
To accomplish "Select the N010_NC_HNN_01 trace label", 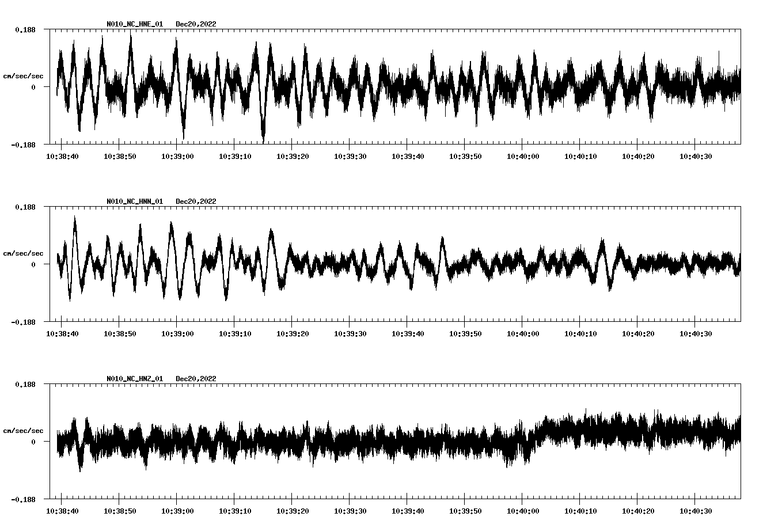I will click(x=134, y=201).
